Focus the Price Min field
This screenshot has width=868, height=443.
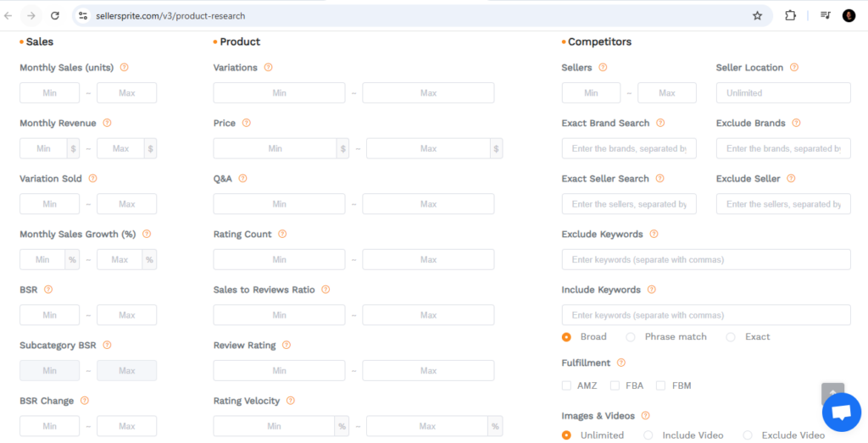[x=275, y=148]
